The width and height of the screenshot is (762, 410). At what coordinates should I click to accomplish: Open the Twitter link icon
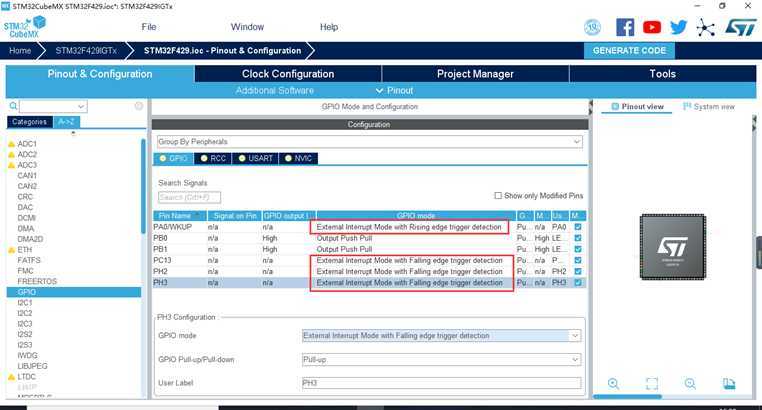click(678, 27)
